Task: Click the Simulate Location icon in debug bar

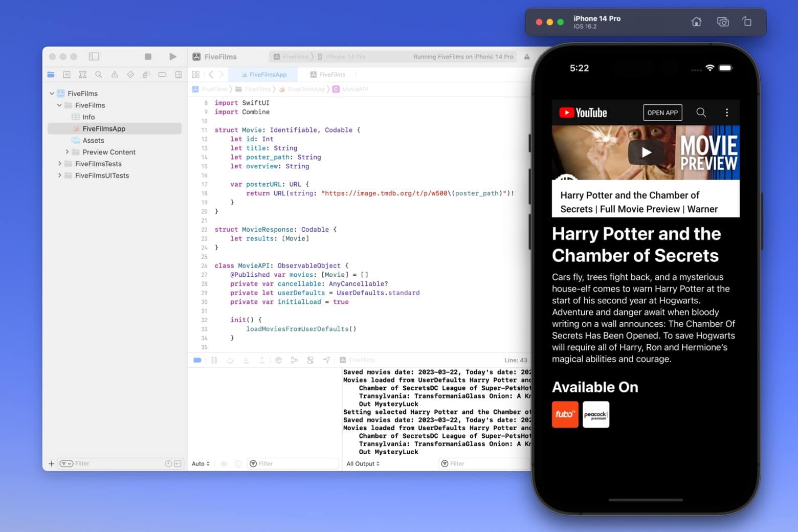Action: click(x=326, y=360)
